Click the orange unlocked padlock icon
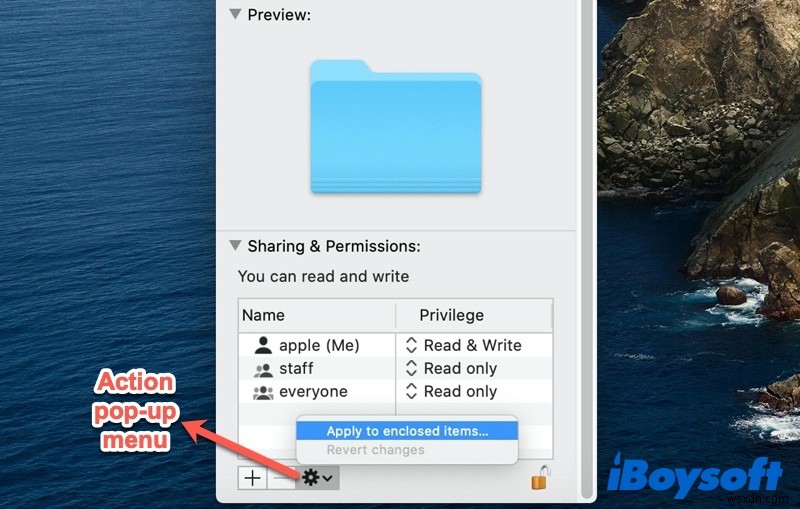Image resolution: width=800 pixels, height=509 pixels. click(x=541, y=478)
